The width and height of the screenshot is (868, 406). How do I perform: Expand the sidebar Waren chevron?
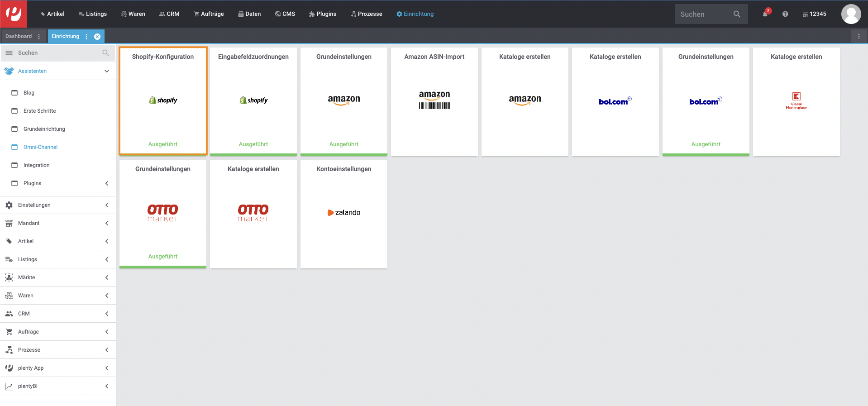tap(107, 296)
